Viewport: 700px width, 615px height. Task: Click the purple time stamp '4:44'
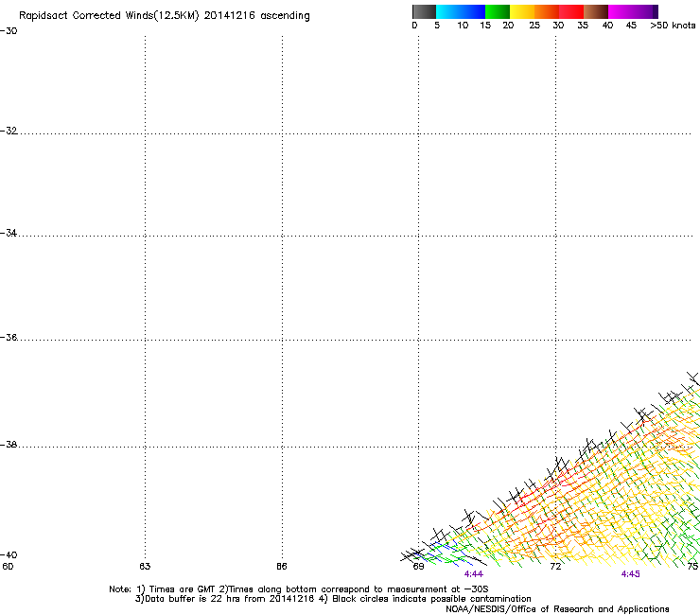click(474, 574)
